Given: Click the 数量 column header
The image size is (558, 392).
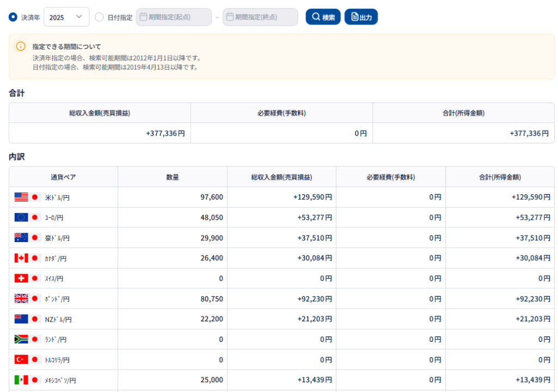Looking at the screenshot, I should [x=172, y=177].
